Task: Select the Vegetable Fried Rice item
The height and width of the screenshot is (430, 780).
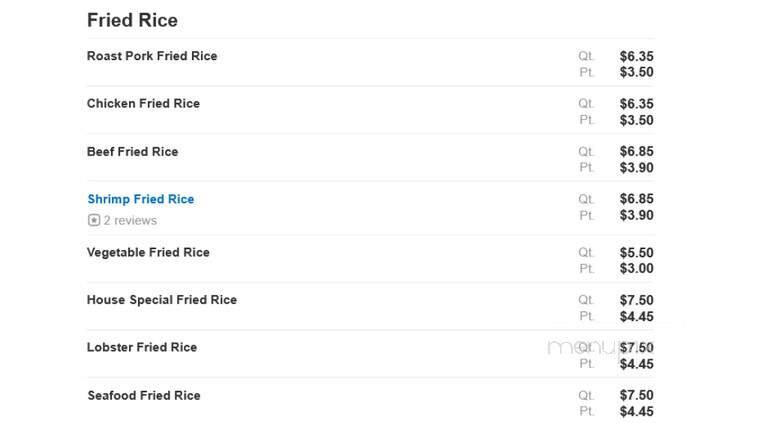Action: [148, 252]
